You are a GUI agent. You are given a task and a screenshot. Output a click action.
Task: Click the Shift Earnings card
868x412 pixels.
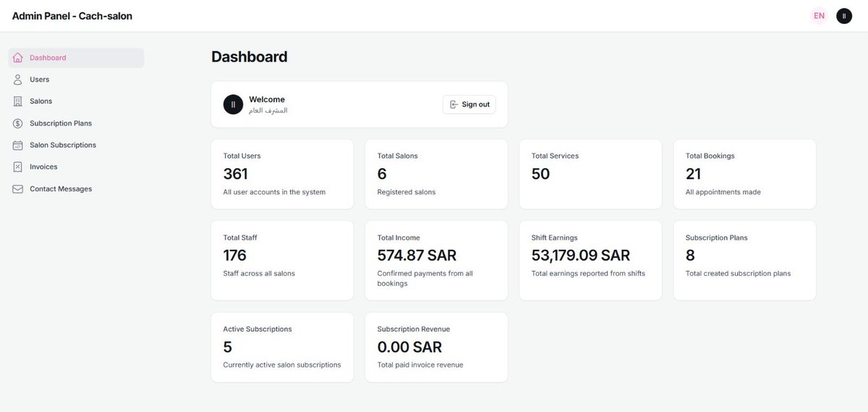pyautogui.click(x=590, y=260)
